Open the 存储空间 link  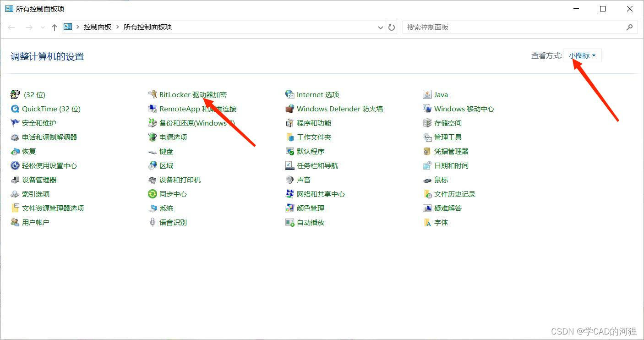click(448, 123)
